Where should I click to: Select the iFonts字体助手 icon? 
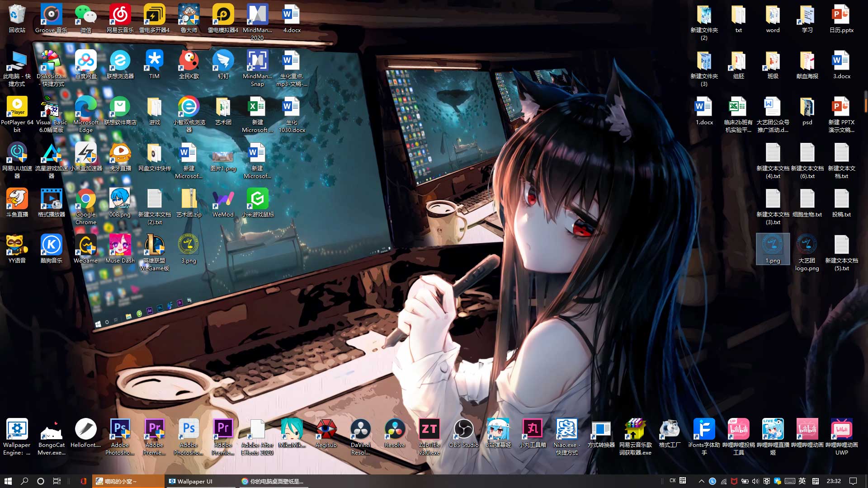click(704, 437)
